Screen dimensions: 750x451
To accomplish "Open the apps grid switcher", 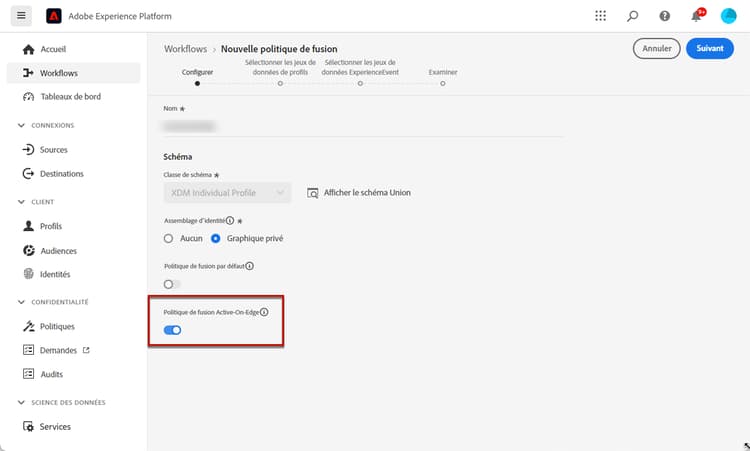I will 600,16.
